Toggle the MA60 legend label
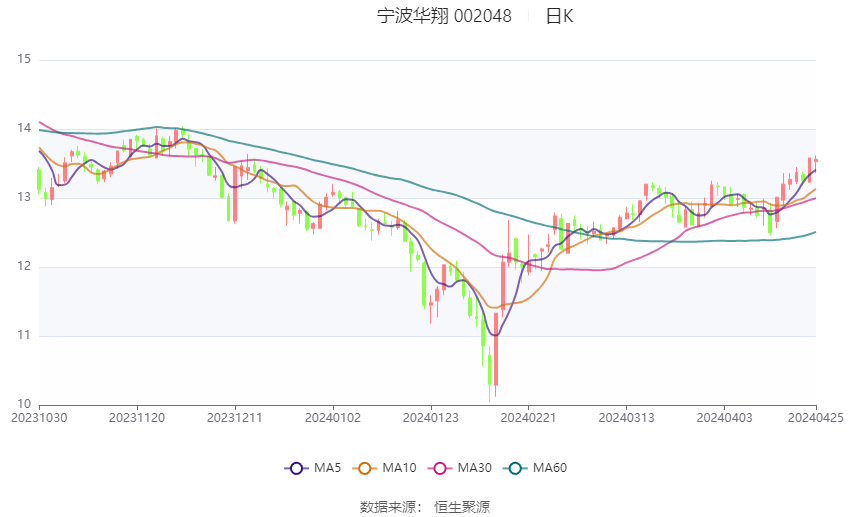 (x=551, y=468)
